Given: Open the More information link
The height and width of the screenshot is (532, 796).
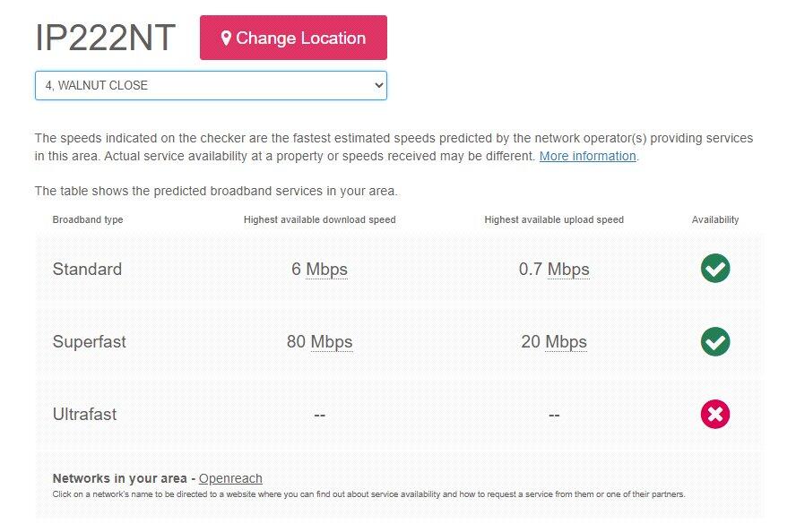Looking at the screenshot, I should point(587,156).
